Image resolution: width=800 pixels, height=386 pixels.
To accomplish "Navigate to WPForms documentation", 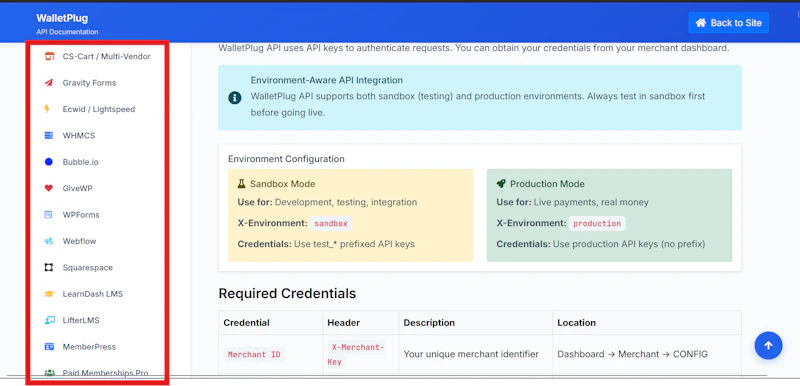I will pos(81,215).
